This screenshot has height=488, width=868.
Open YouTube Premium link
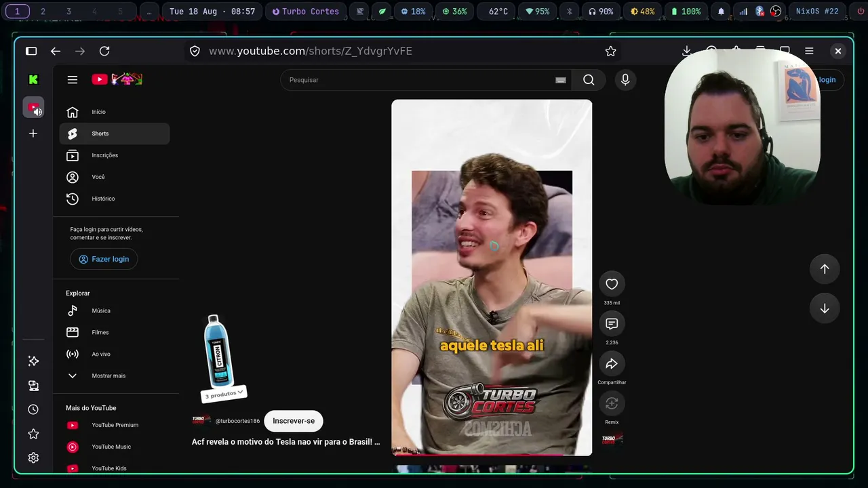pos(115,425)
